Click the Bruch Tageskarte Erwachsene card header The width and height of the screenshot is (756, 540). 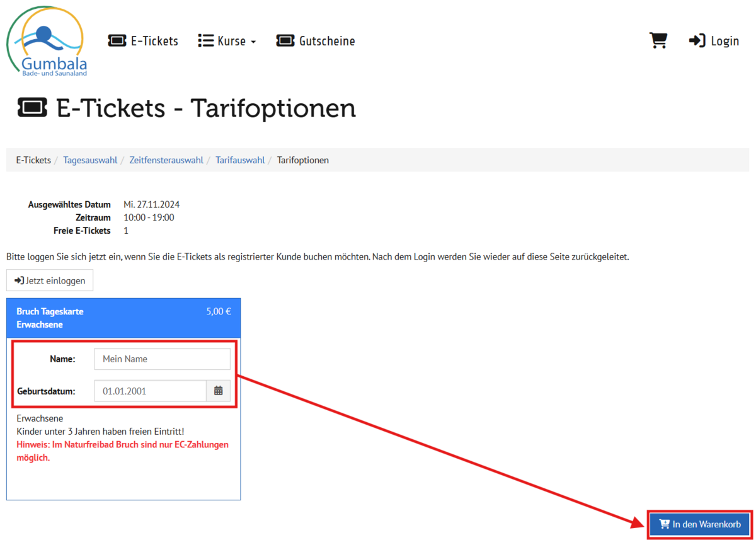[x=123, y=318]
